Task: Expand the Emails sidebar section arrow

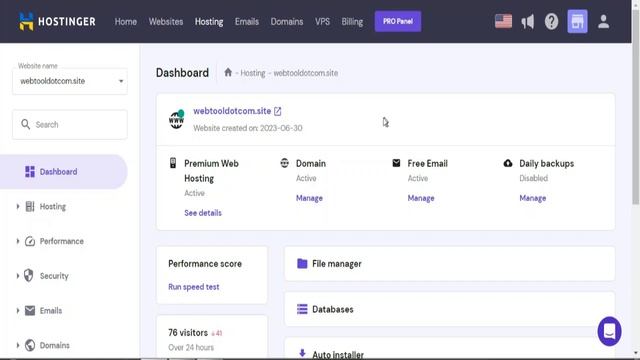Action: [x=18, y=310]
